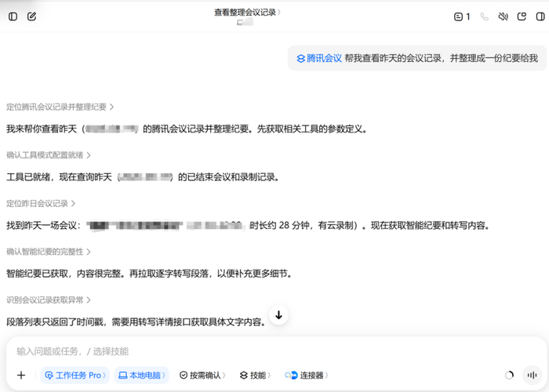The image size is (549, 392).
Task: Toggle the muted sound icon
Action: 504,16
